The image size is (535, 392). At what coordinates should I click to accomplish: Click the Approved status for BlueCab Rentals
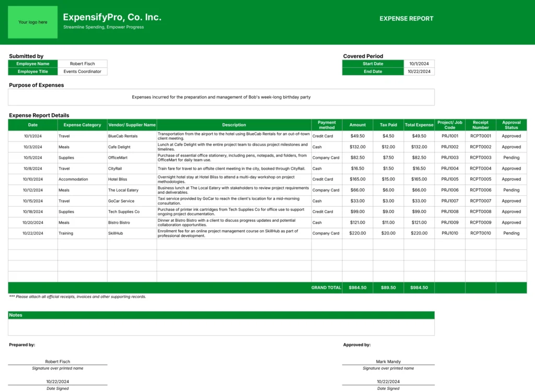pos(511,136)
